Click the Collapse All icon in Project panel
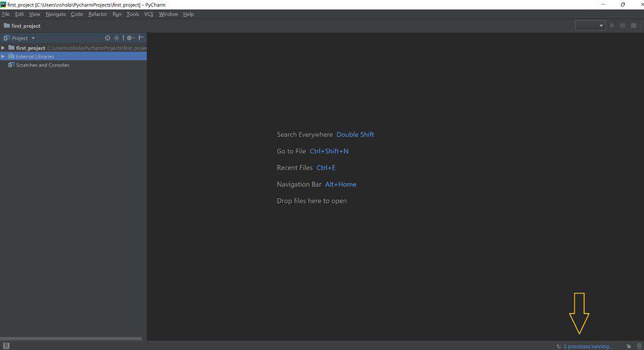Viewport: 644px width, 350px height. point(117,38)
